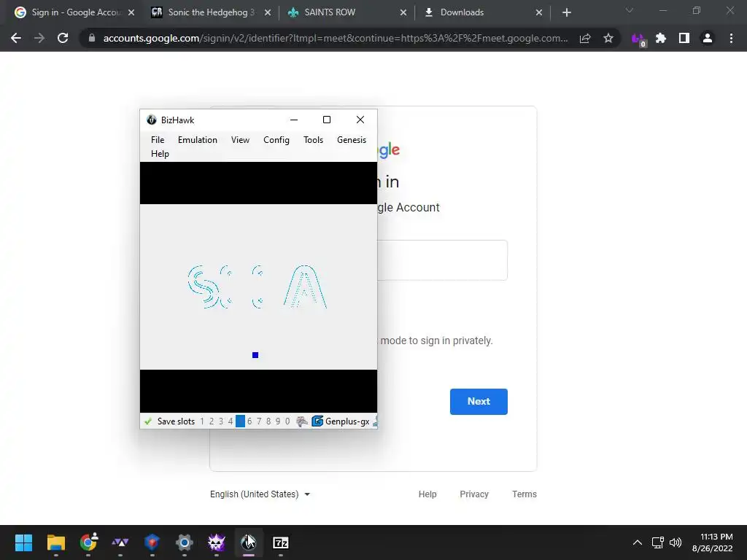Switch to Sign in - Google Account tab
Screen dimensions: 747x560
click(x=75, y=12)
